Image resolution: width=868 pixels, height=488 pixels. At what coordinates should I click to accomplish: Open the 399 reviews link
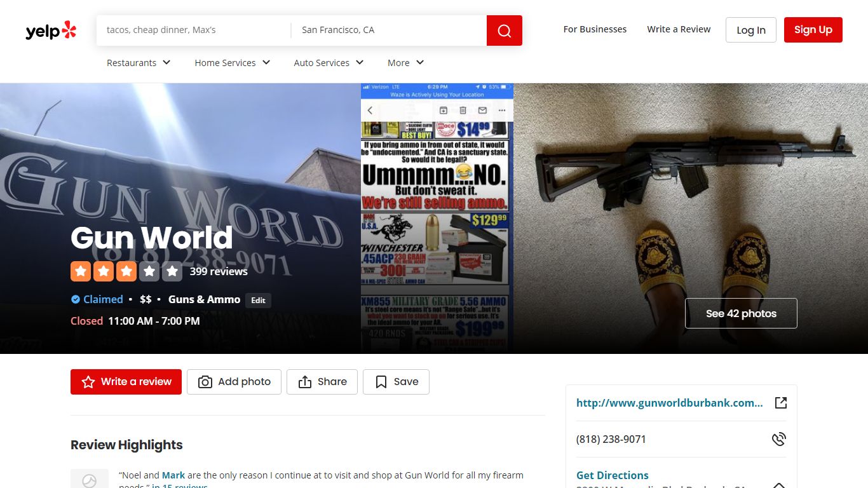point(219,271)
